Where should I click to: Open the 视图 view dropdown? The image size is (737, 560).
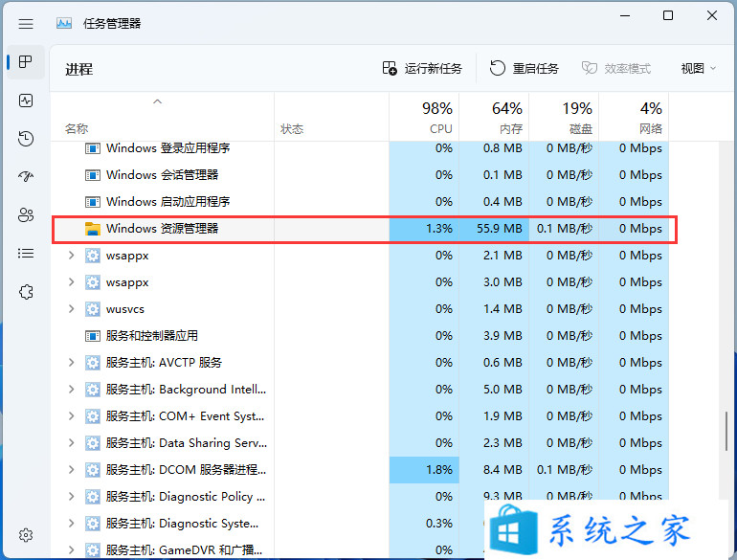699,69
